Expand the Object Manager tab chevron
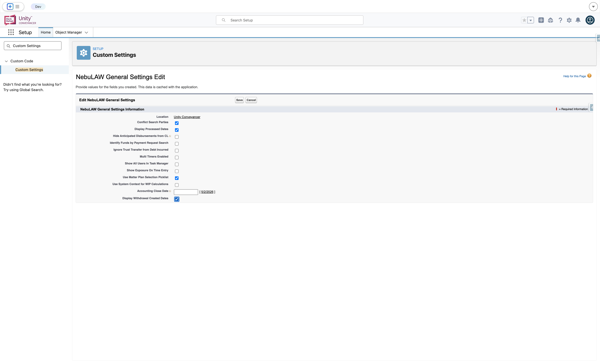Viewport: 600px width, 364px height. 86,33
